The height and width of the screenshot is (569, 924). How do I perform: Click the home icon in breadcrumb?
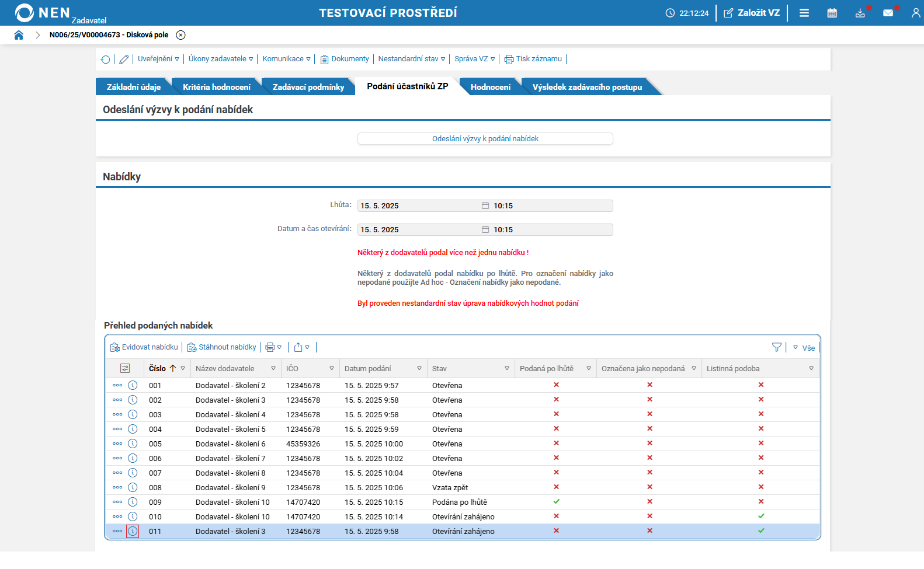click(19, 35)
